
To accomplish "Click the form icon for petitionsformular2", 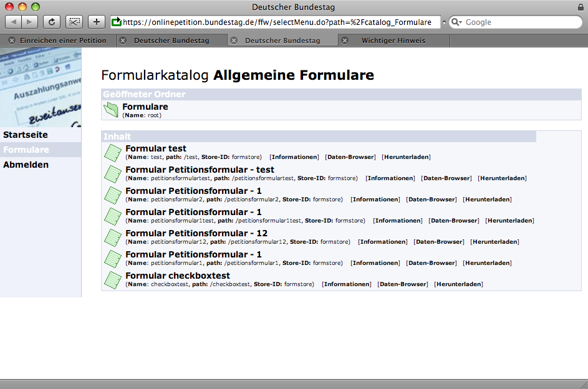I will pos(112,195).
